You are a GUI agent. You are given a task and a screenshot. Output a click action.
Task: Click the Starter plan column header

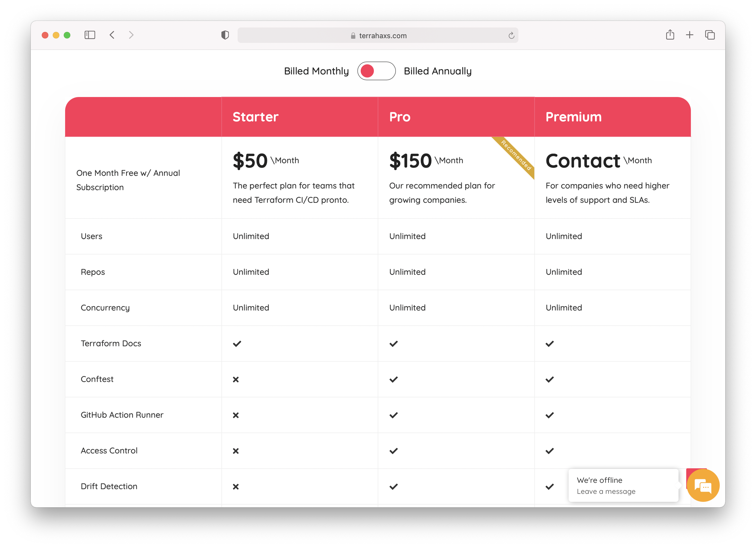click(x=255, y=117)
